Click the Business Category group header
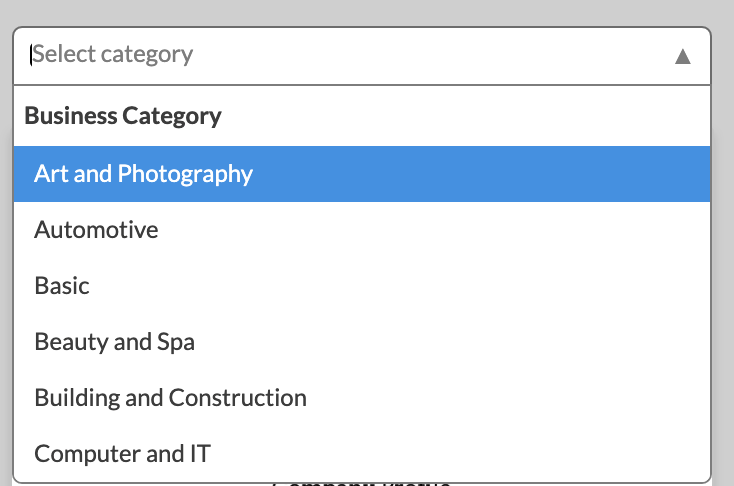734x486 pixels. 123,116
